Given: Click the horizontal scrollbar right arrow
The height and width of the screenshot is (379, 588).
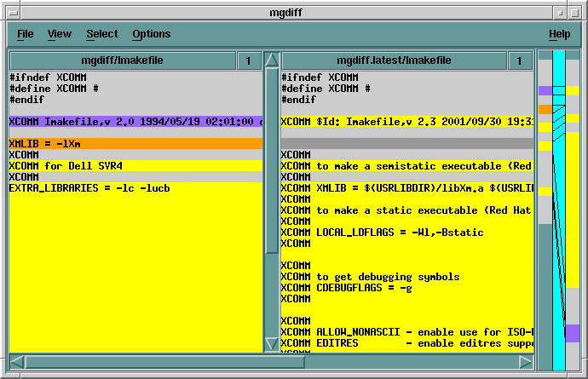Looking at the screenshot, I should pos(526,362).
